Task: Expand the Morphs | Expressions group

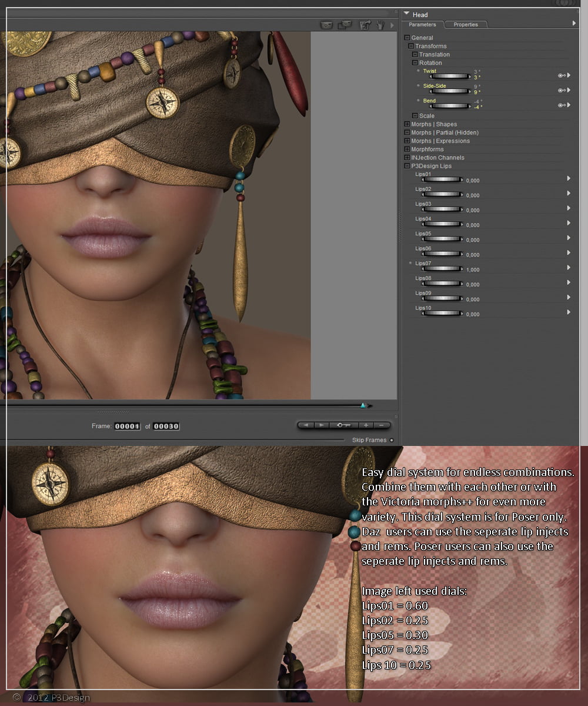Action: [407, 141]
